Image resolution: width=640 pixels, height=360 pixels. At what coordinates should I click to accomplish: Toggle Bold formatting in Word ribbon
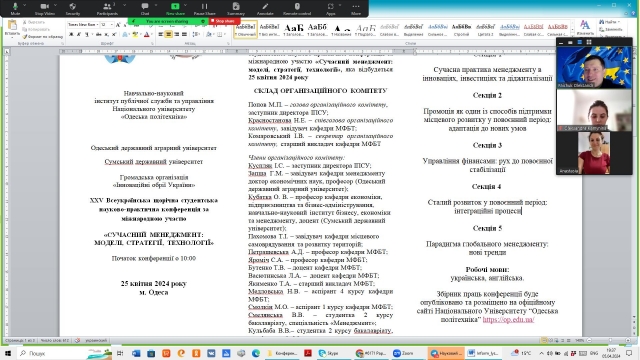point(71,35)
